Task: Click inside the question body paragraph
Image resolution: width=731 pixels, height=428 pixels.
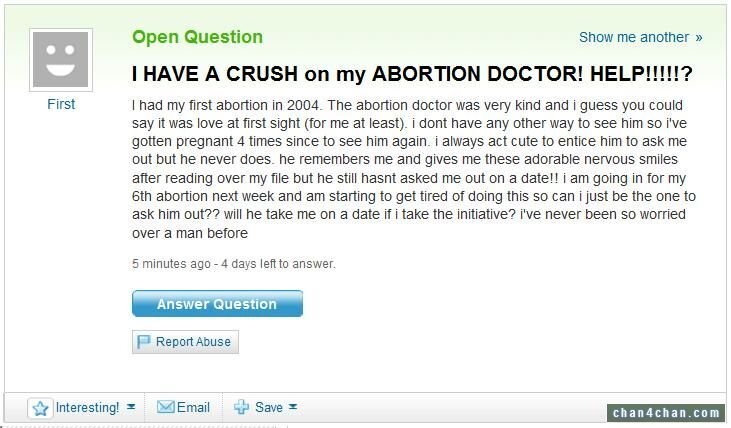Action: pyautogui.click(x=414, y=169)
